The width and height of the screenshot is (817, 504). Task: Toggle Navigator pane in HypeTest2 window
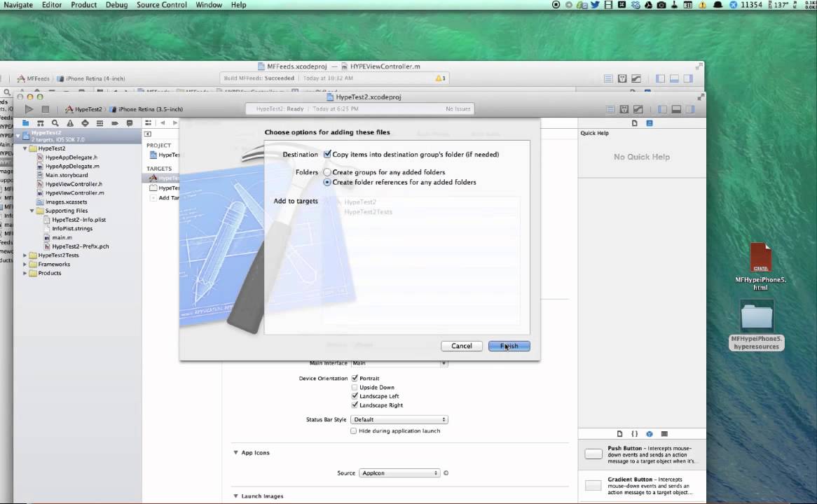click(663, 109)
